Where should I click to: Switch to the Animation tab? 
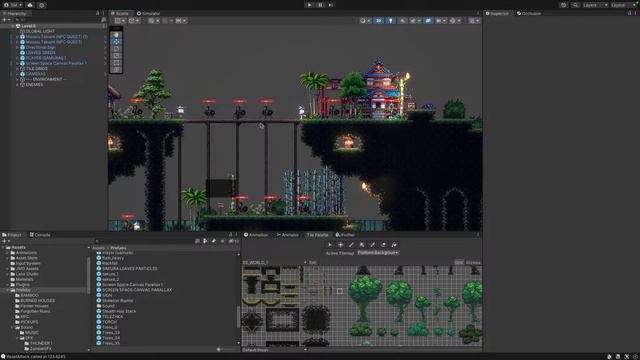pos(256,235)
